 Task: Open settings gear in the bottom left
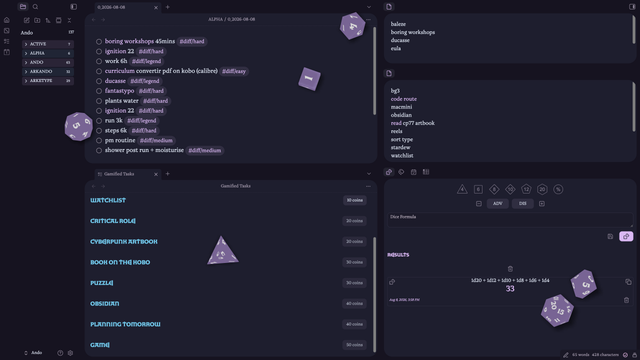(x=70, y=353)
